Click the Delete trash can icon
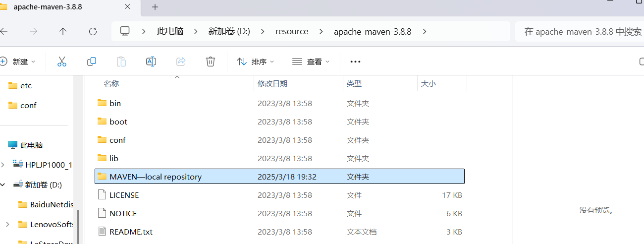644x244 pixels. 211,61
